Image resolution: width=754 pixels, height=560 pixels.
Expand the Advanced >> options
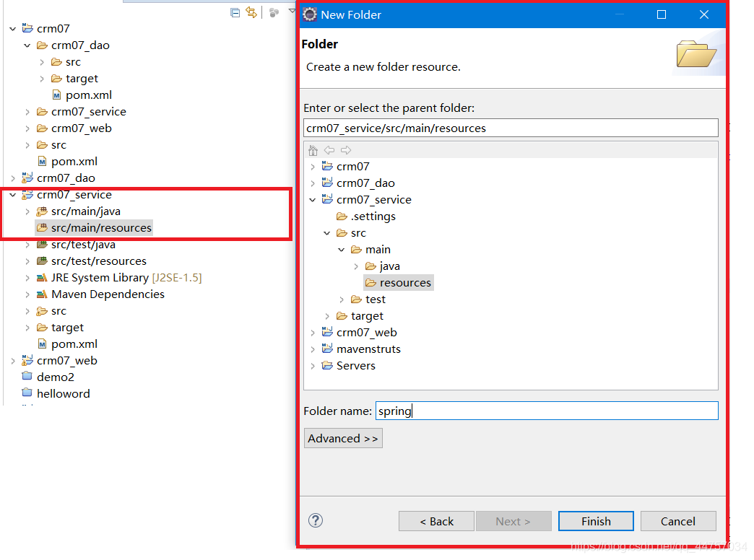(343, 438)
